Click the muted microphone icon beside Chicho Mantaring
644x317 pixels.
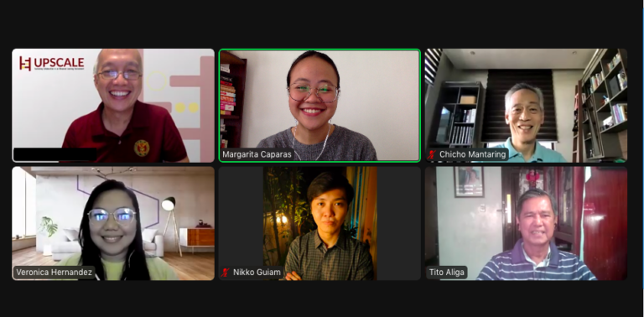(432, 155)
